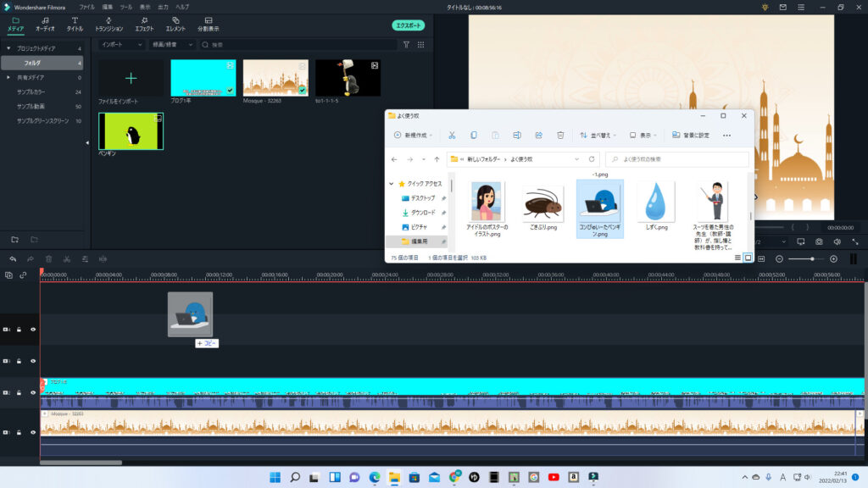Zoom in timeline with the plus icon
The image size is (868, 488).
pyautogui.click(x=834, y=259)
